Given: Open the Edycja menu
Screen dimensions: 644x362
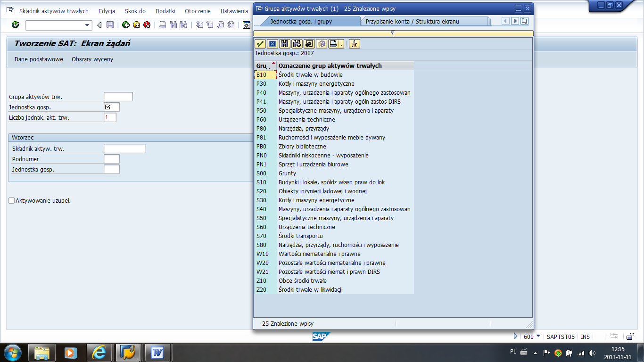Looking at the screenshot, I should tap(107, 11).
